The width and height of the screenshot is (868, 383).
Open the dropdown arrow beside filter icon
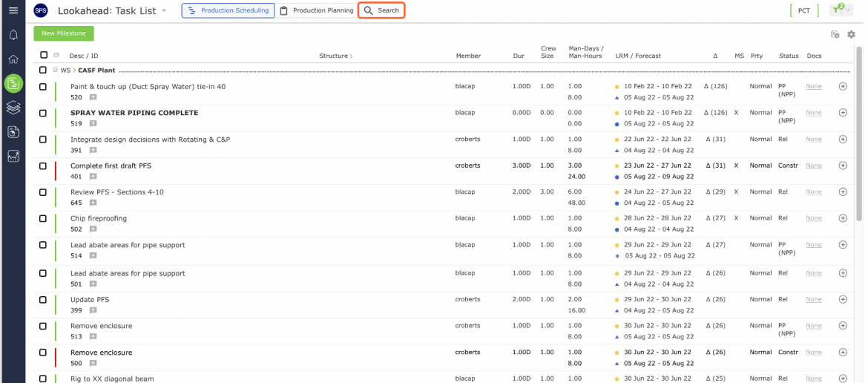(x=847, y=10)
